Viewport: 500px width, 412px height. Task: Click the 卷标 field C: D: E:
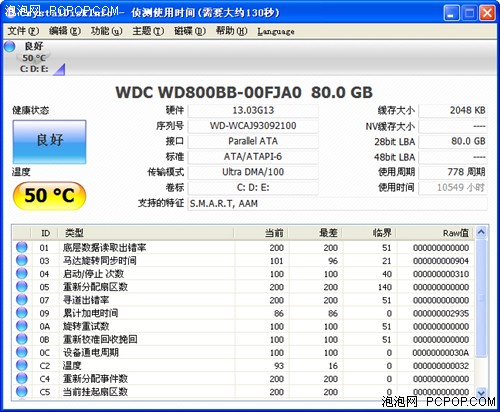point(253,188)
